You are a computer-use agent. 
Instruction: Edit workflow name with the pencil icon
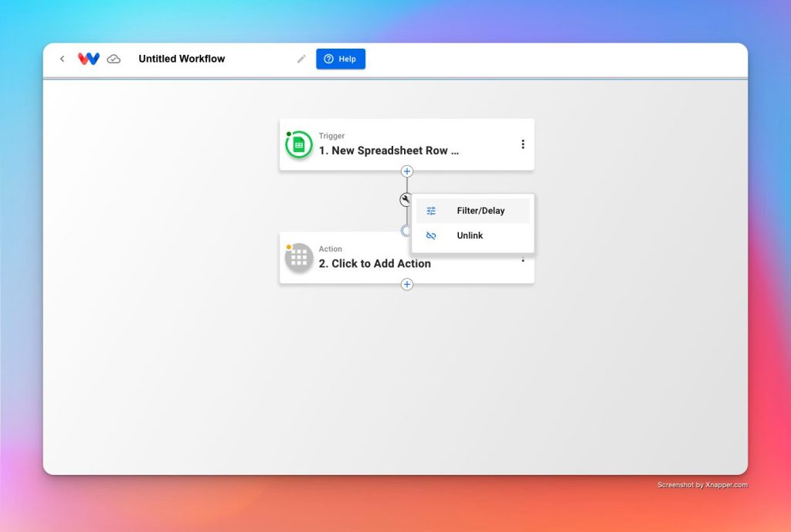[x=301, y=59]
